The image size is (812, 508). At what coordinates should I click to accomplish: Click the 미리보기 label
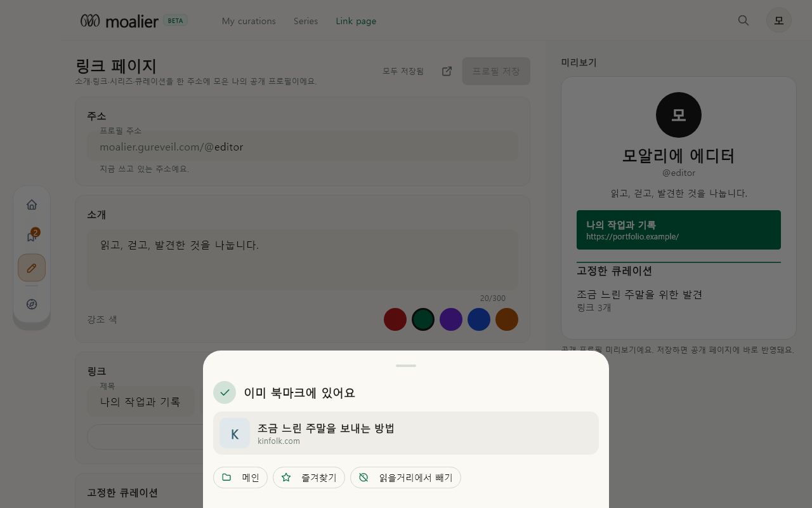tap(579, 62)
